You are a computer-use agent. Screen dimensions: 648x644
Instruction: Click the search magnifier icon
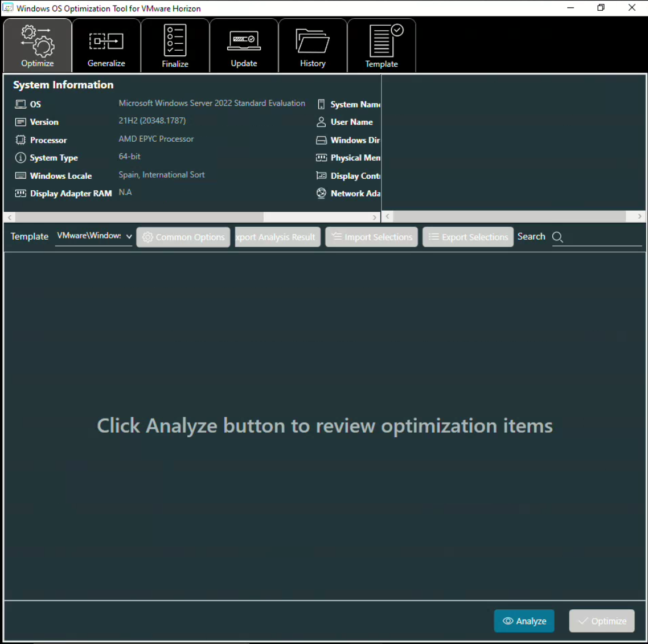pos(557,237)
